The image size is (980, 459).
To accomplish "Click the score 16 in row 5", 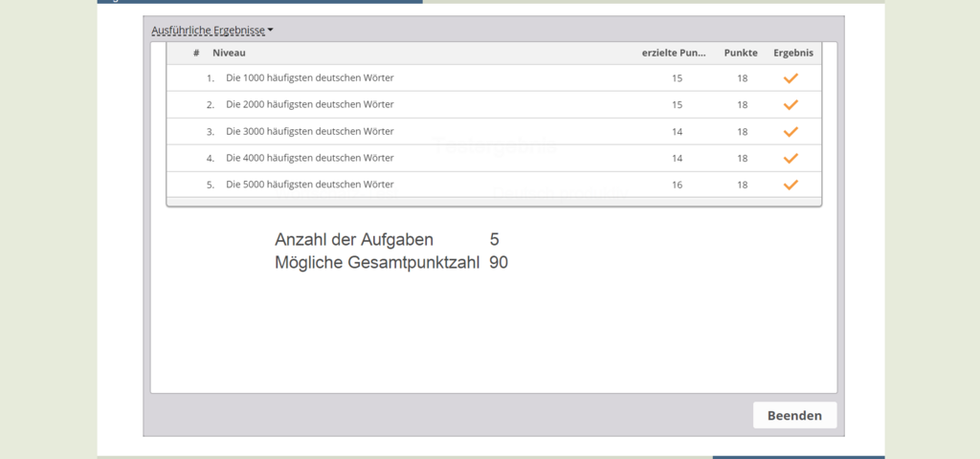I will pyautogui.click(x=677, y=185).
